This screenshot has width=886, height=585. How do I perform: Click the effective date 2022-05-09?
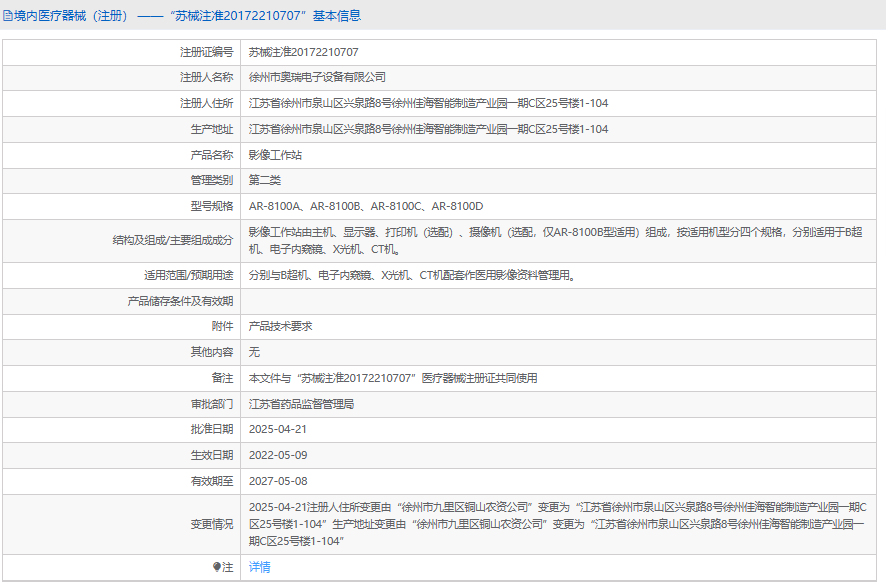coord(278,455)
